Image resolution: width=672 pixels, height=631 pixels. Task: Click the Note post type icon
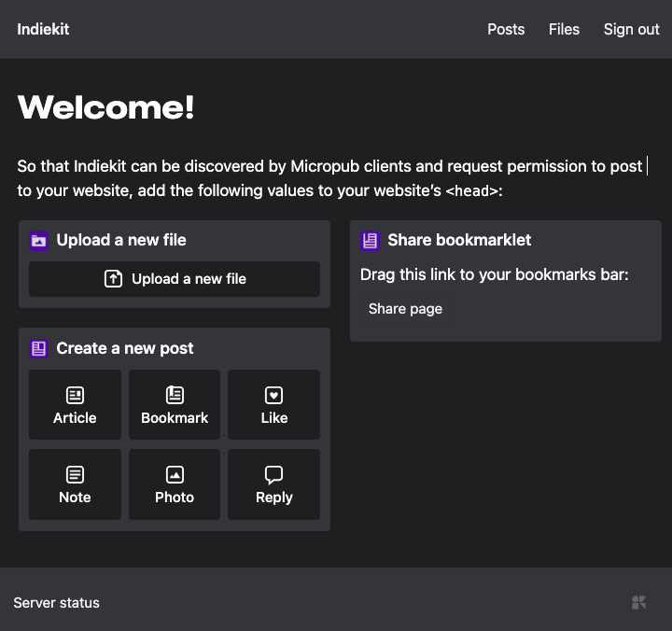pos(75,475)
